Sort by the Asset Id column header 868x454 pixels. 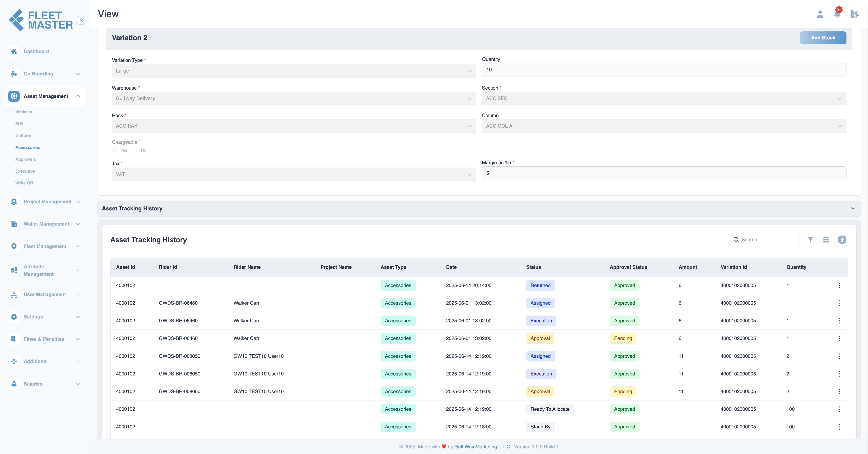pyautogui.click(x=125, y=267)
